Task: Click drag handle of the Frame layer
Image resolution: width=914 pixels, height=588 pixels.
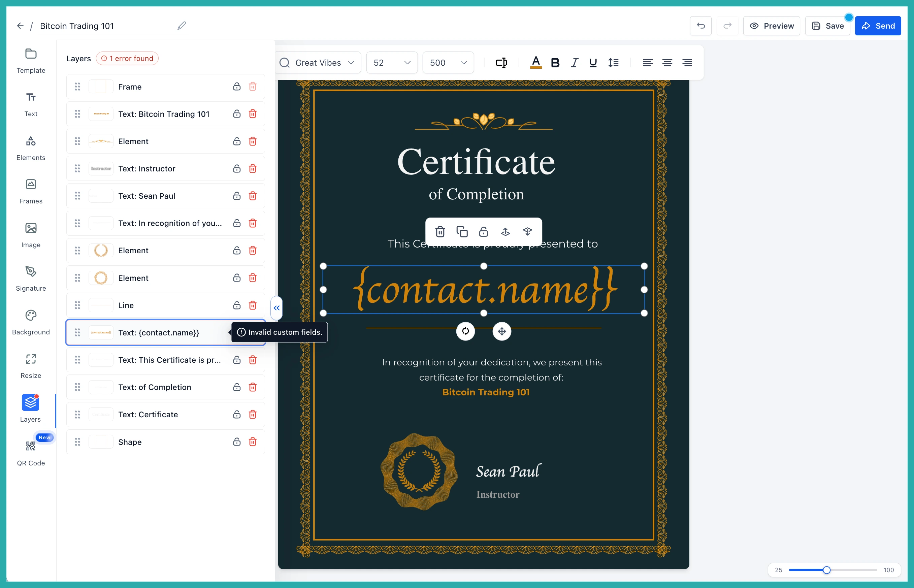Action: pos(77,87)
